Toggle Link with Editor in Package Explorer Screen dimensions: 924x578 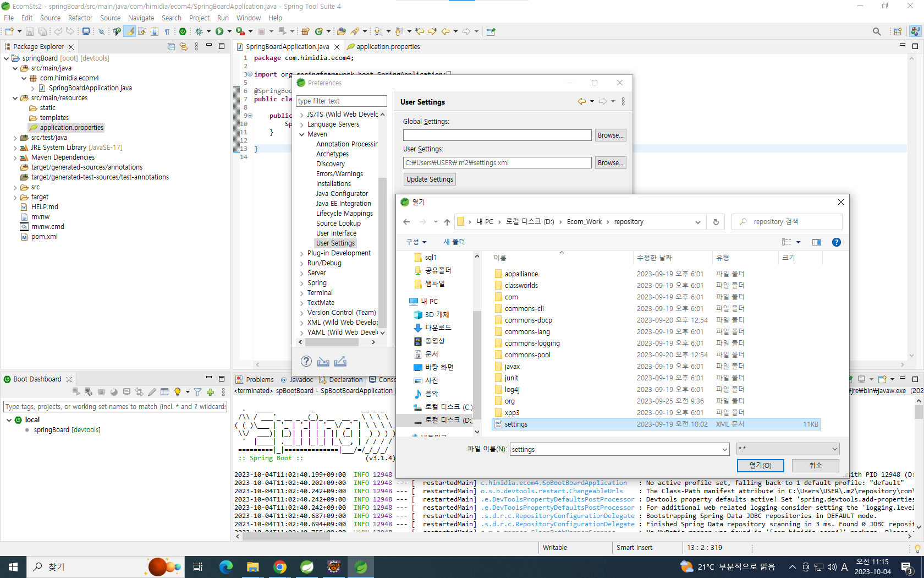(x=184, y=47)
